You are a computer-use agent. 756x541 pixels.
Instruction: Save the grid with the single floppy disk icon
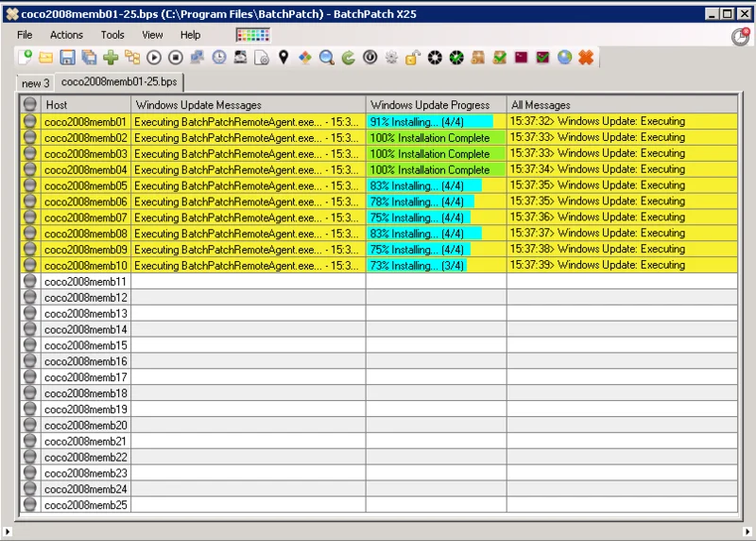tap(67, 58)
